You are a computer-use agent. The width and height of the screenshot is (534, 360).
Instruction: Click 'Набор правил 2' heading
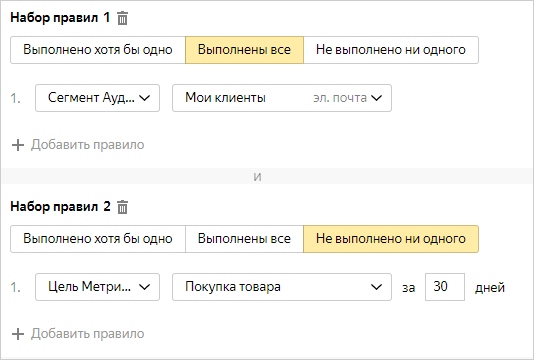[60, 206]
